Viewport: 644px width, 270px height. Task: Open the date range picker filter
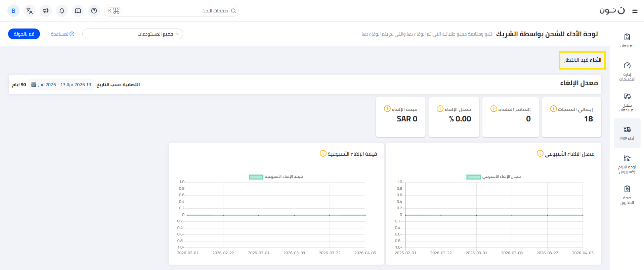pyautogui.click(x=61, y=85)
